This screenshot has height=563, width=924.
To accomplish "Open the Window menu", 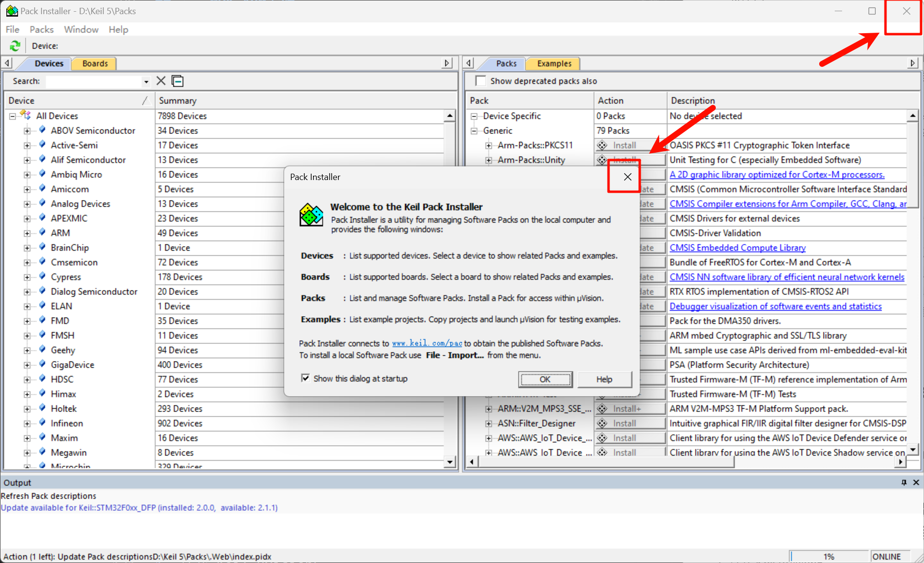I will (81, 29).
